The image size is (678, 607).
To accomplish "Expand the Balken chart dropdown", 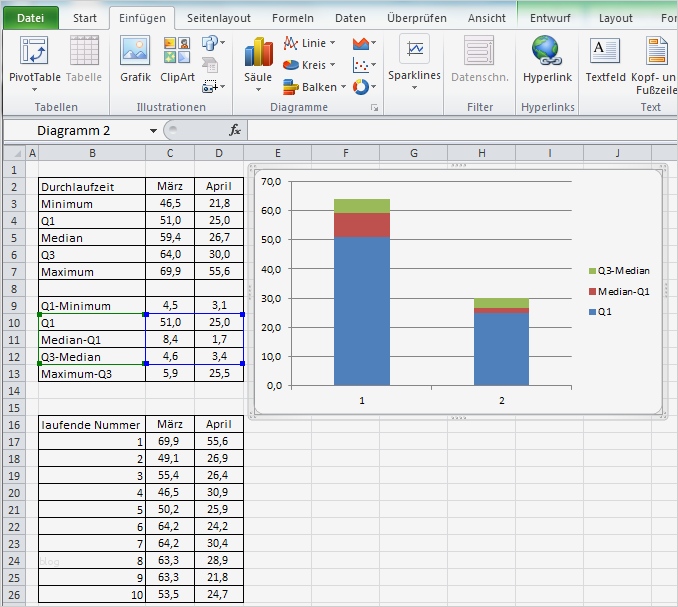I will [343, 87].
